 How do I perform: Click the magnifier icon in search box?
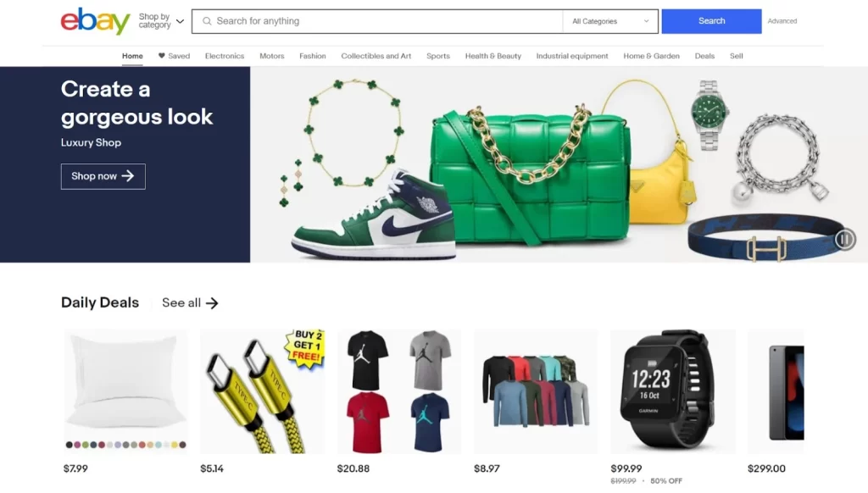point(207,21)
